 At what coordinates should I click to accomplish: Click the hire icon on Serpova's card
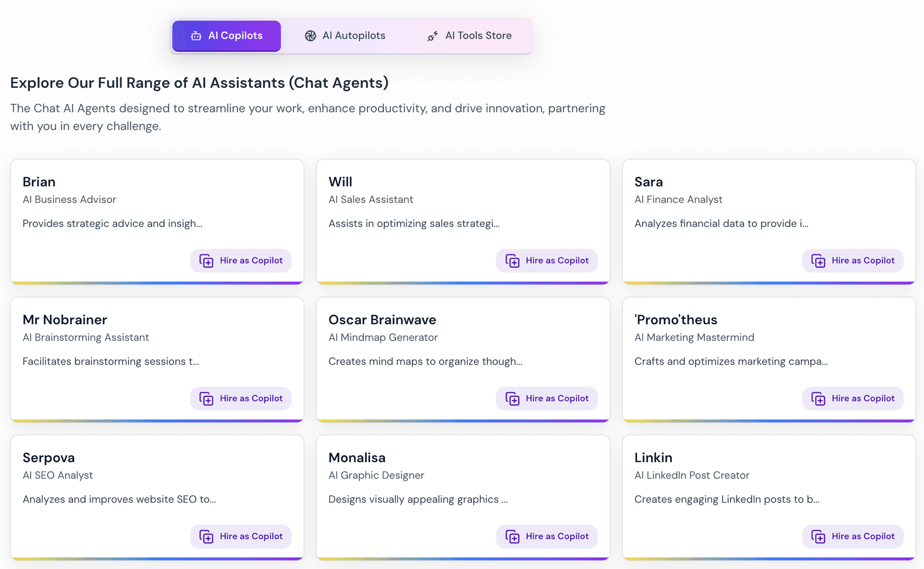[206, 536]
